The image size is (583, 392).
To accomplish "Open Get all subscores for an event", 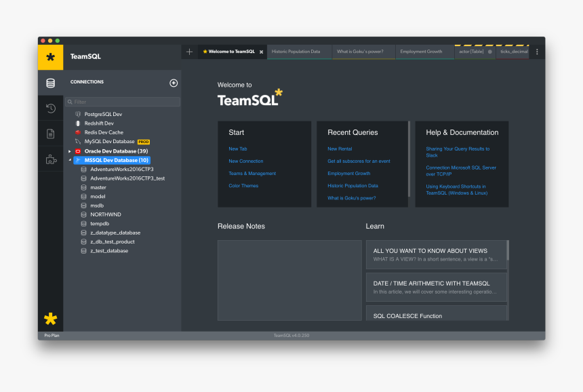I will 359,161.
